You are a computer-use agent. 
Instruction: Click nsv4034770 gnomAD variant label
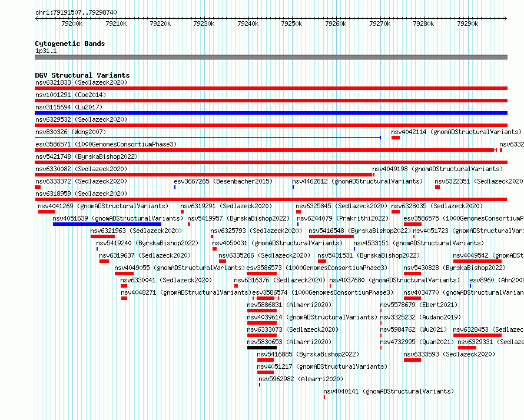click(x=463, y=292)
